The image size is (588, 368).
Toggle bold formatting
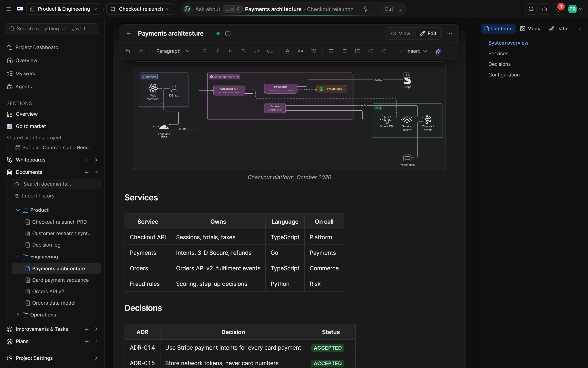coord(205,51)
